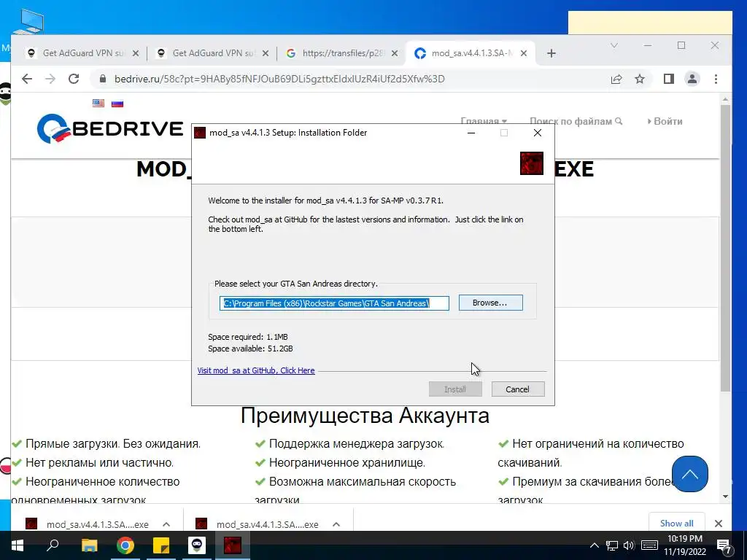Screen dimensions: 747x560
Task: Click Show all downloads
Action: tap(676, 524)
